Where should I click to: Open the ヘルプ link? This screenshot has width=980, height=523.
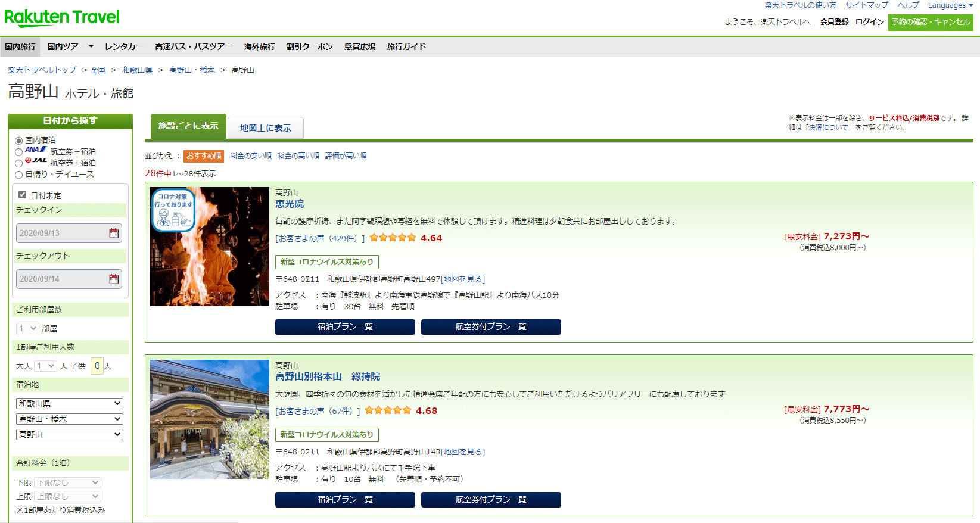909,5
